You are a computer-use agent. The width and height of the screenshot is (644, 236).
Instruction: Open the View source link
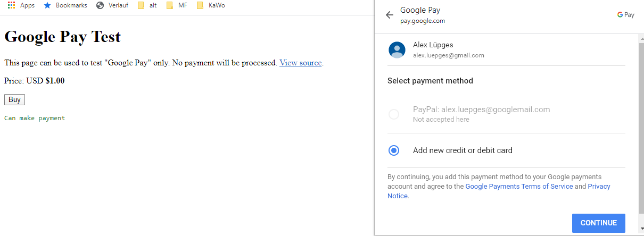point(300,63)
